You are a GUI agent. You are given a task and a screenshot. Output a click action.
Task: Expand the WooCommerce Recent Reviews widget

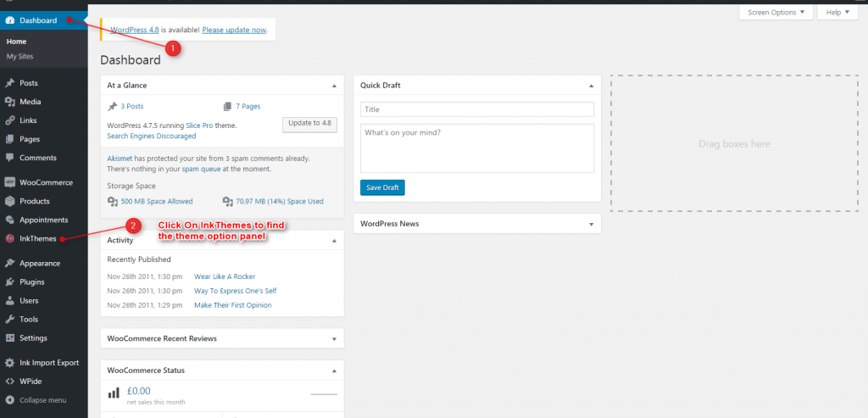[x=334, y=339]
